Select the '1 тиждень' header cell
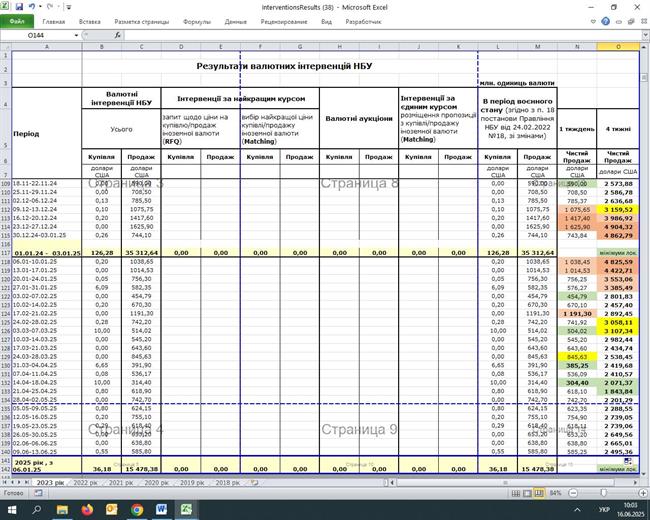 tap(577, 129)
